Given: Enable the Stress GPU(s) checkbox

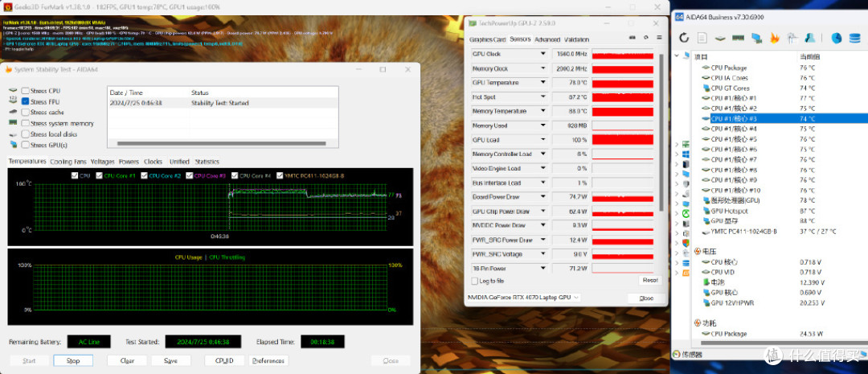Looking at the screenshot, I should click(x=25, y=145).
